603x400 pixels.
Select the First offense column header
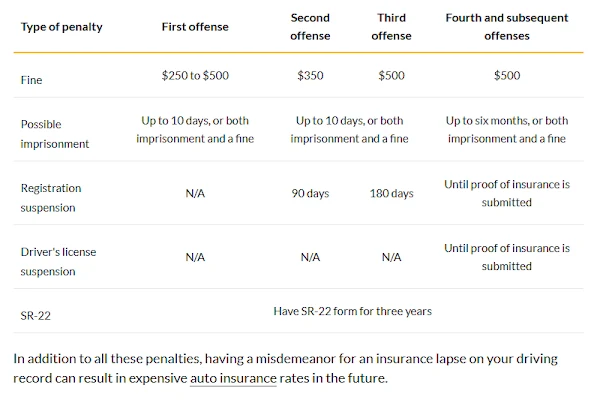point(195,27)
